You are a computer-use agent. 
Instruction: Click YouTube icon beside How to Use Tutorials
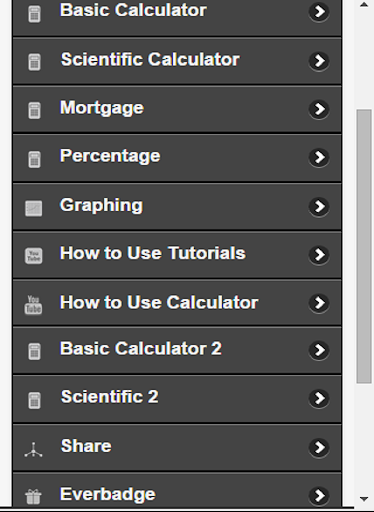coord(34,256)
